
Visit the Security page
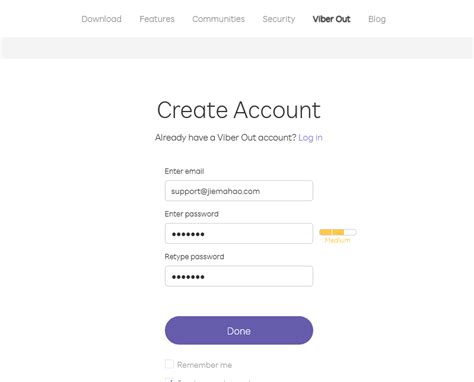(279, 19)
